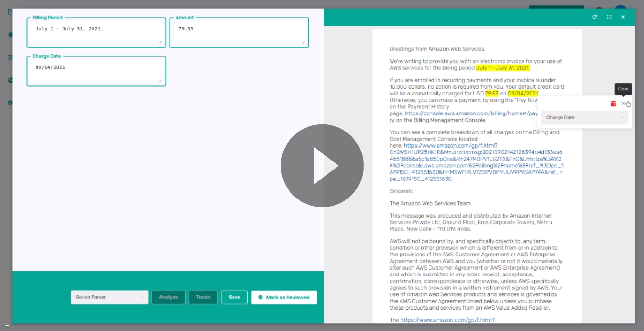This screenshot has height=331, width=644.
Task: Click the "Sincerely," line in the email
Action: point(401,191)
